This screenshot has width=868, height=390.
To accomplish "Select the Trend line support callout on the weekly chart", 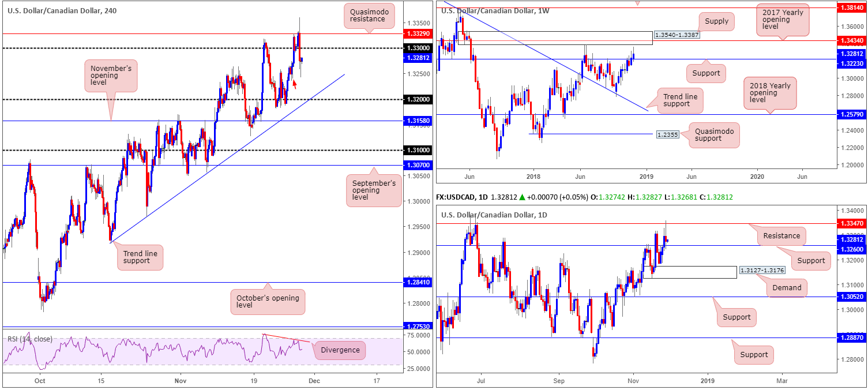I will 681,100.
